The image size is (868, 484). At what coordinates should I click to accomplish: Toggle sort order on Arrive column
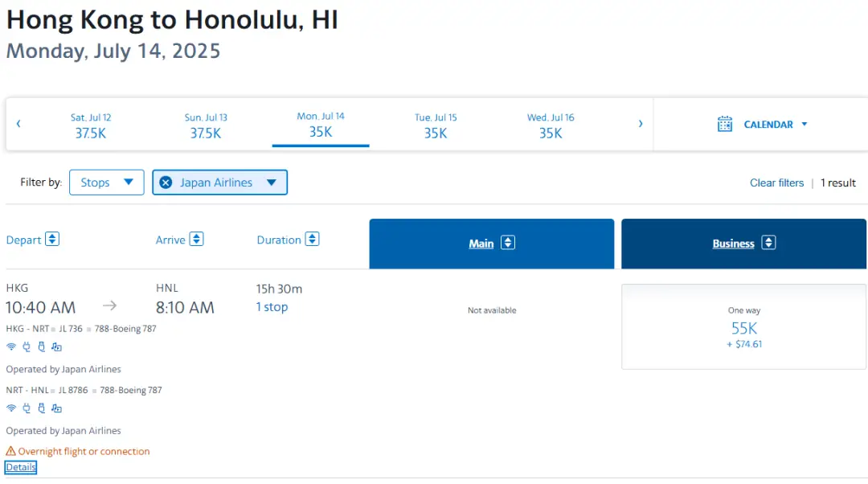tap(196, 239)
